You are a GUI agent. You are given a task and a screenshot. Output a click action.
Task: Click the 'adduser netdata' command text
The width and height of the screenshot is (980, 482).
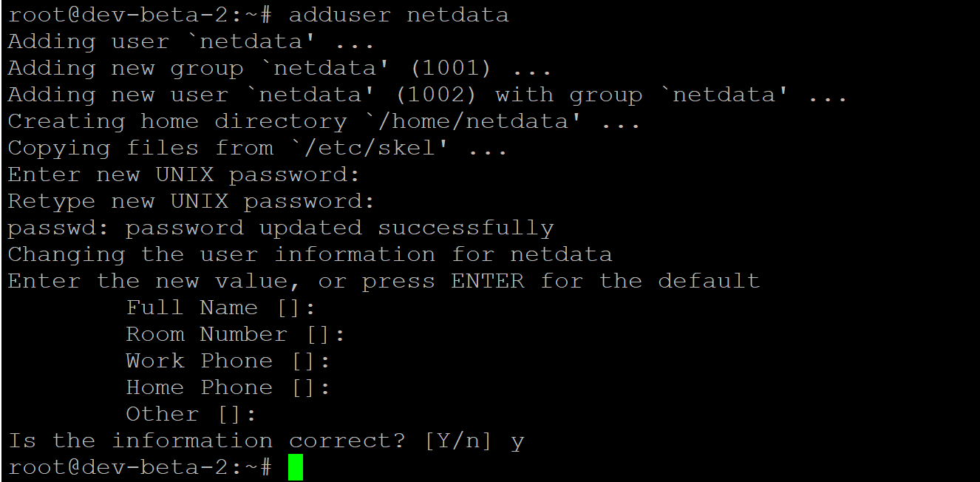click(398, 15)
